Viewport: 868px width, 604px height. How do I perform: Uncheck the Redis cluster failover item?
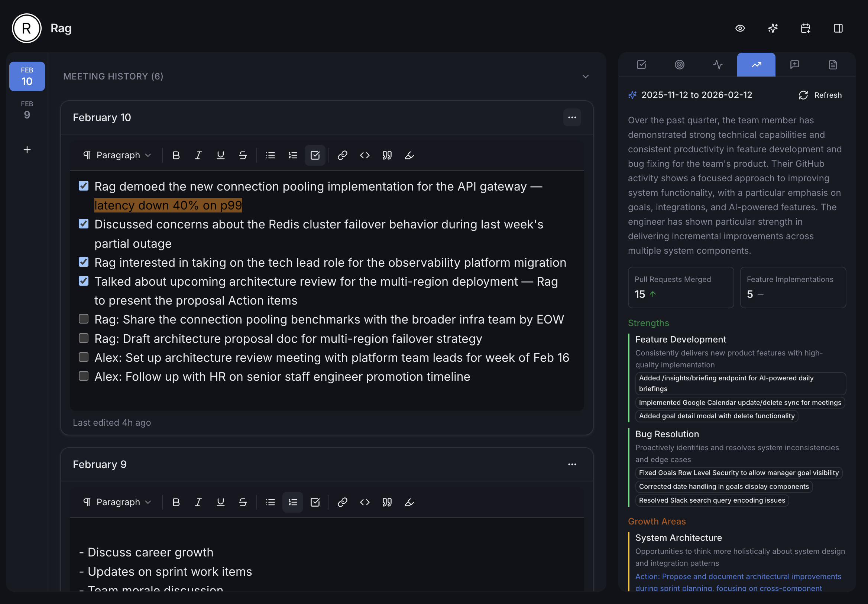84,224
